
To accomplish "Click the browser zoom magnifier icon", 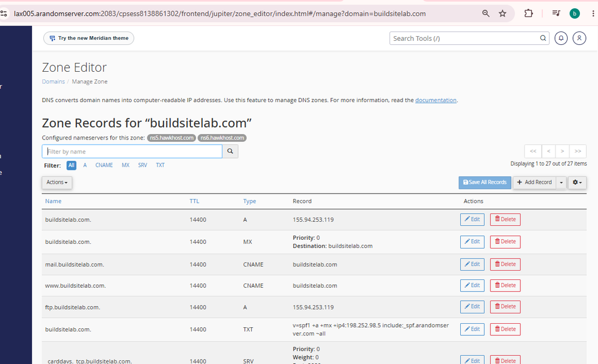I will pyautogui.click(x=485, y=13).
